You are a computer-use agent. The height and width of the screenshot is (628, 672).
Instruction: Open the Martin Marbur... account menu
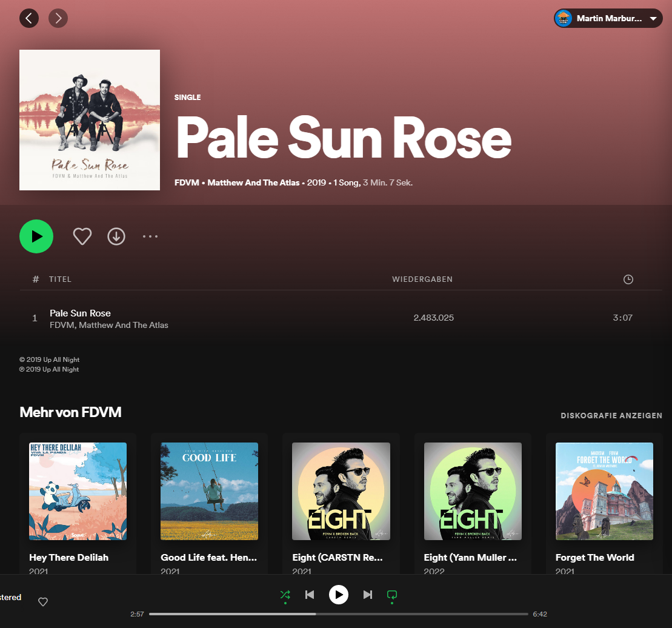click(x=608, y=18)
